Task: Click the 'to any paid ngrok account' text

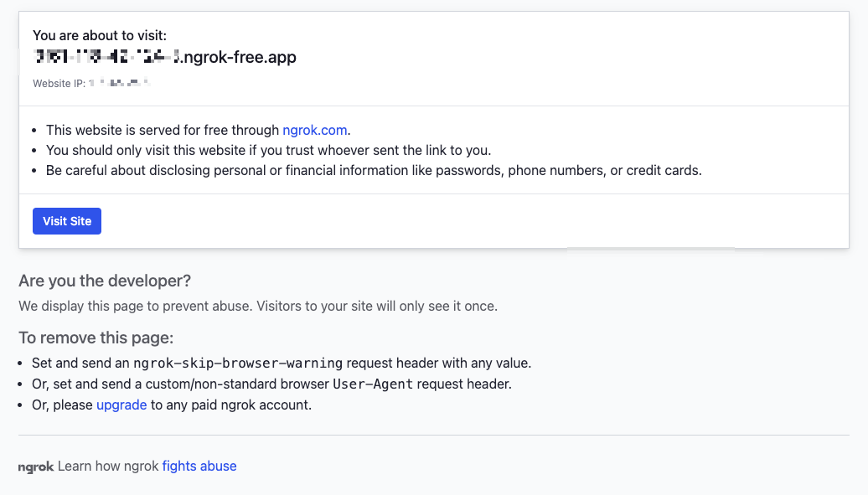Action: click(x=231, y=405)
